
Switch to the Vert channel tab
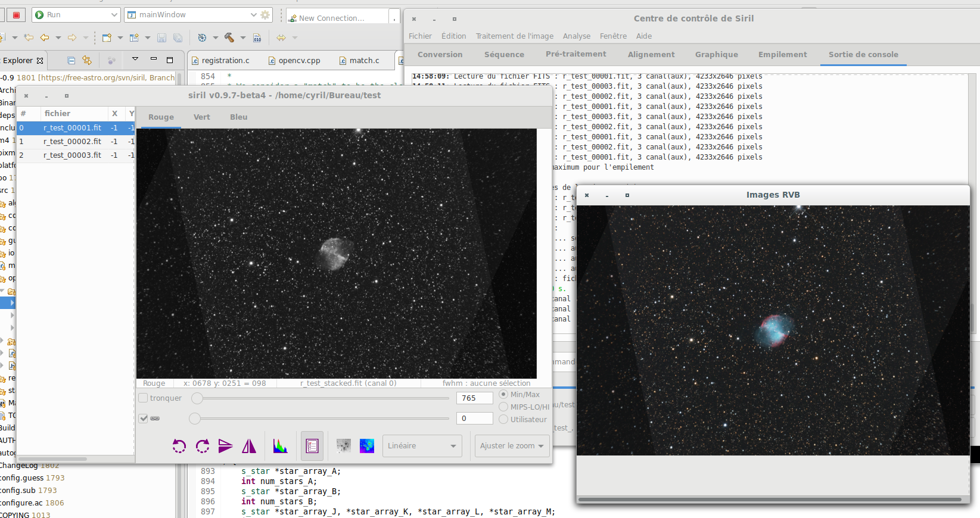tap(201, 117)
